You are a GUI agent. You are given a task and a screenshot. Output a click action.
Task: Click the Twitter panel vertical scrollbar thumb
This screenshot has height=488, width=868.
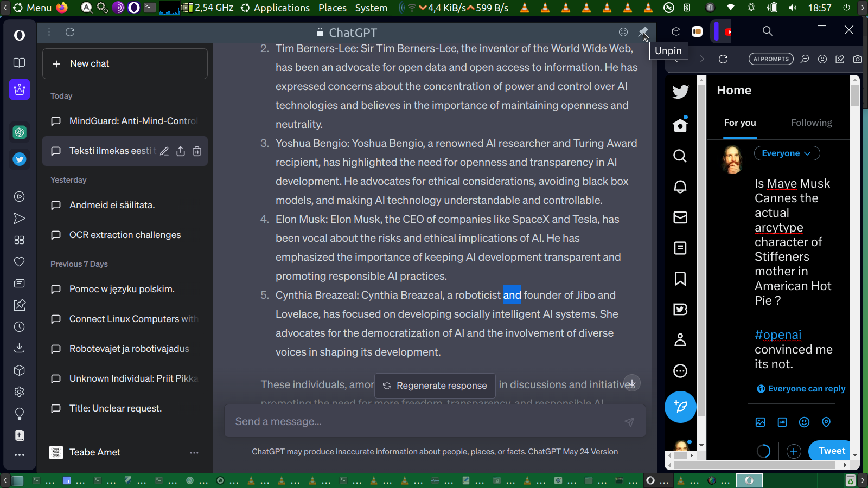855,95
